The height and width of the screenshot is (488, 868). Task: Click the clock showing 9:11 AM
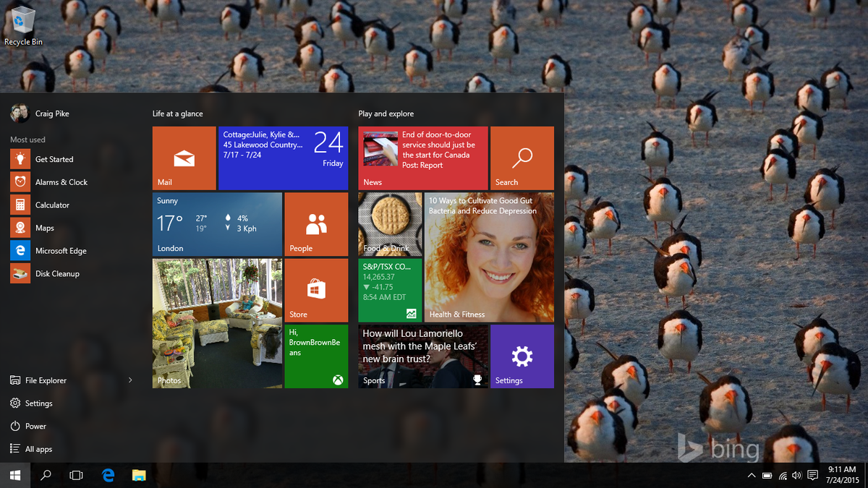coord(841,475)
